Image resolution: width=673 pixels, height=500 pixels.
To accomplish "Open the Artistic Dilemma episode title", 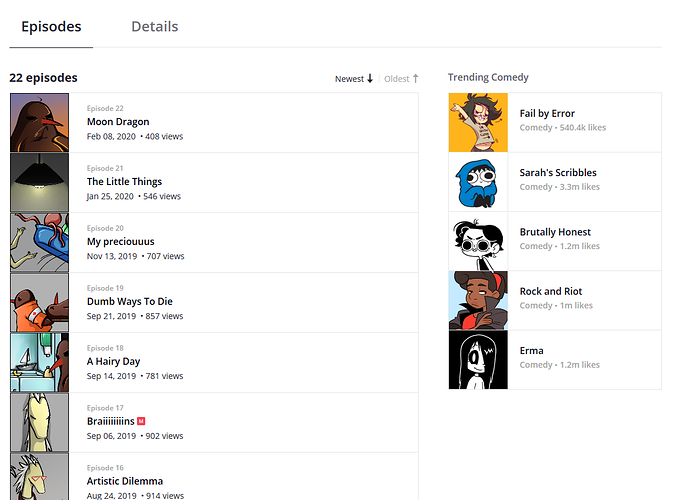I will pos(124,481).
